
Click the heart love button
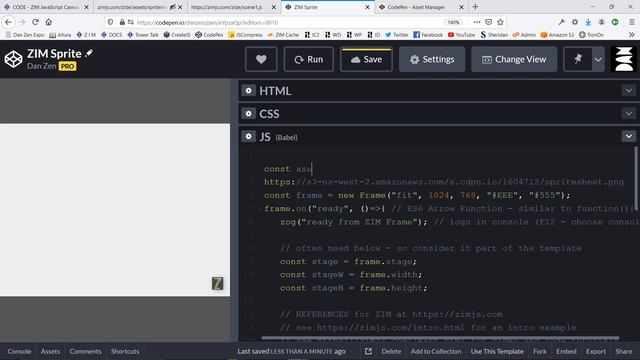(x=261, y=59)
